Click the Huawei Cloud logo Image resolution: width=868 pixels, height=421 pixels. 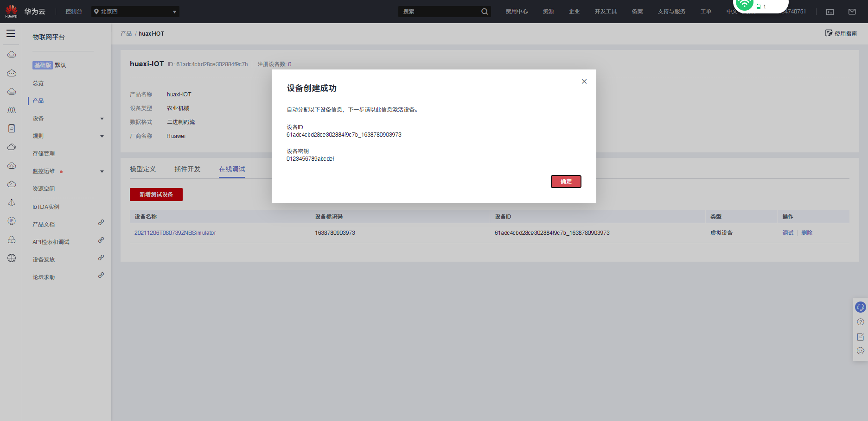tap(12, 11)
